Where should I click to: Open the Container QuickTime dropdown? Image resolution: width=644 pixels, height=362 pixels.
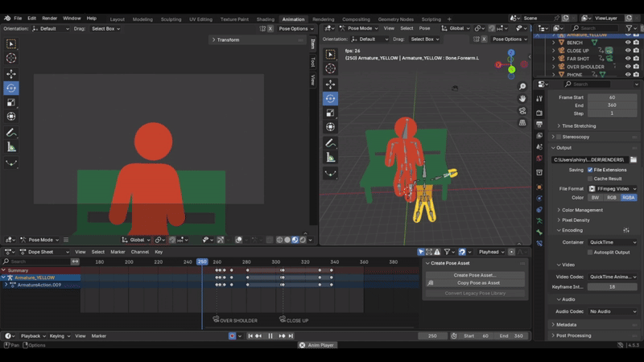(x=611, y=241)
